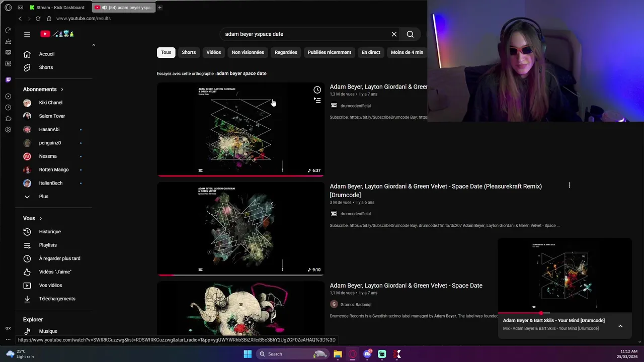Select the Non visionnées filter chip
Screen dimensions: 644x362
[x=248, y=52]
